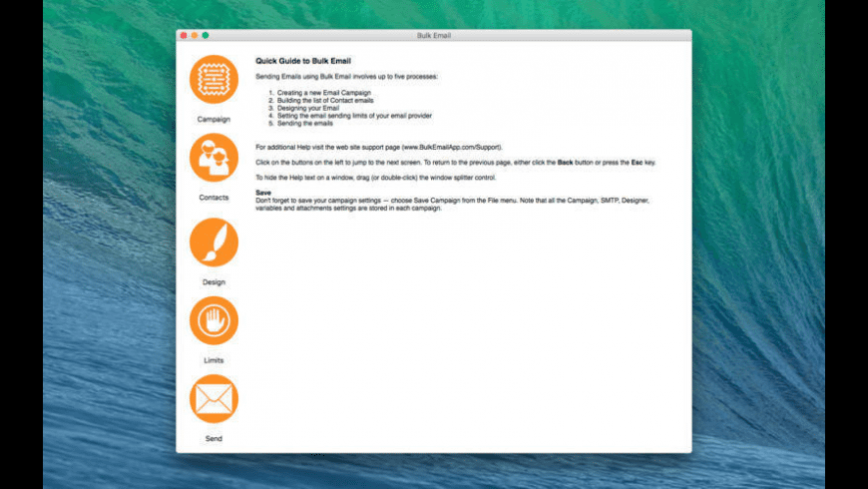Click the Quick Guide to Bulk Email heading
Viewport: 868px width, 489px height.
[303, 61]
